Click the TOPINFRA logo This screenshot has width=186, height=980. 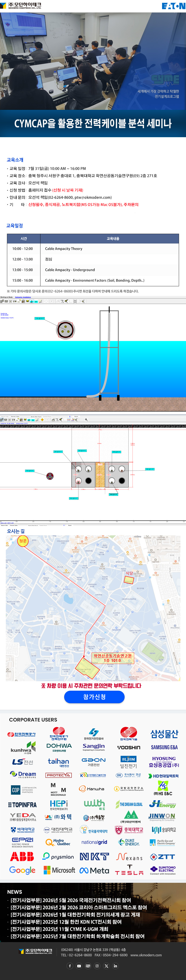(x=23, y=804)
